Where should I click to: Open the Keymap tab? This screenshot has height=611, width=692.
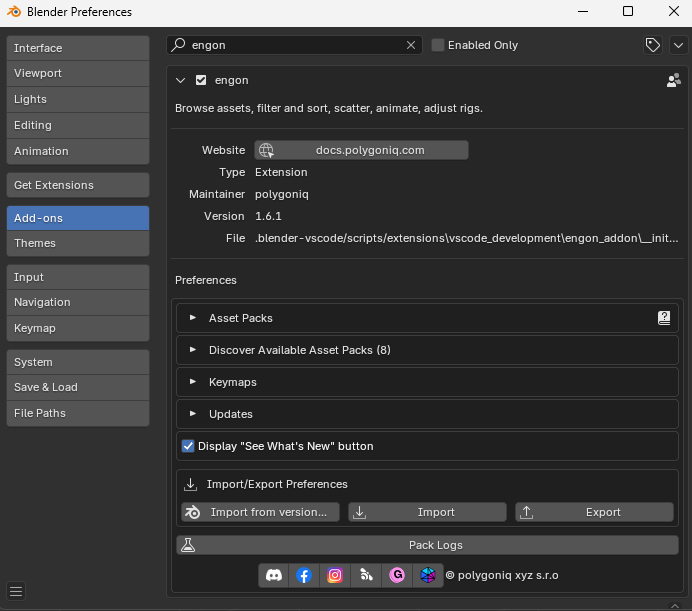tap(78, 328)
